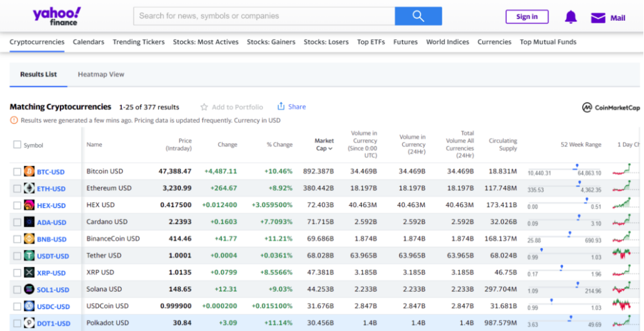Click the Sign in button

point(527,17)
